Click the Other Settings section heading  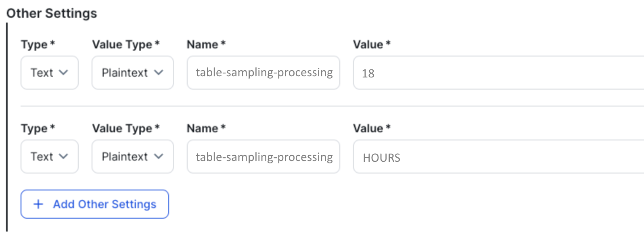(52, 13)
